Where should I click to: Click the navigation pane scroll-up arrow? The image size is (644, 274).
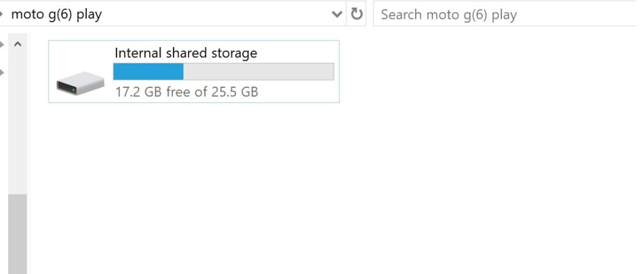coord(18,44)
